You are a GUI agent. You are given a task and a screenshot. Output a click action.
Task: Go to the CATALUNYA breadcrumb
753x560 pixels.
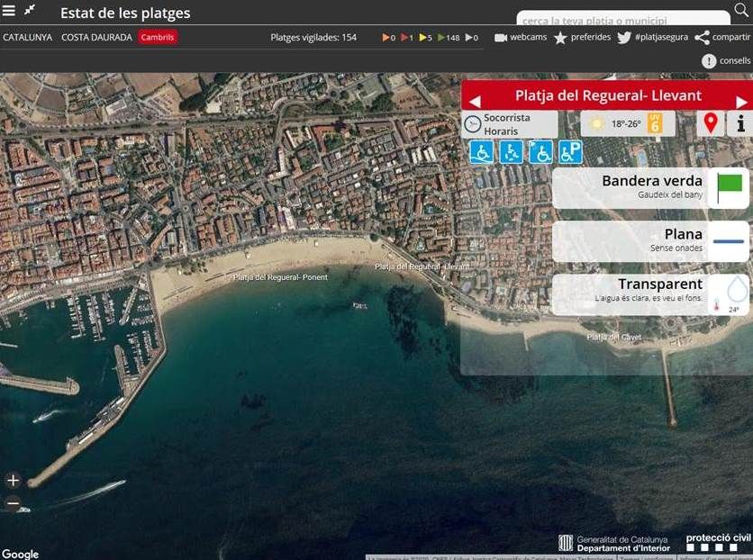click(x=27, y=37)
